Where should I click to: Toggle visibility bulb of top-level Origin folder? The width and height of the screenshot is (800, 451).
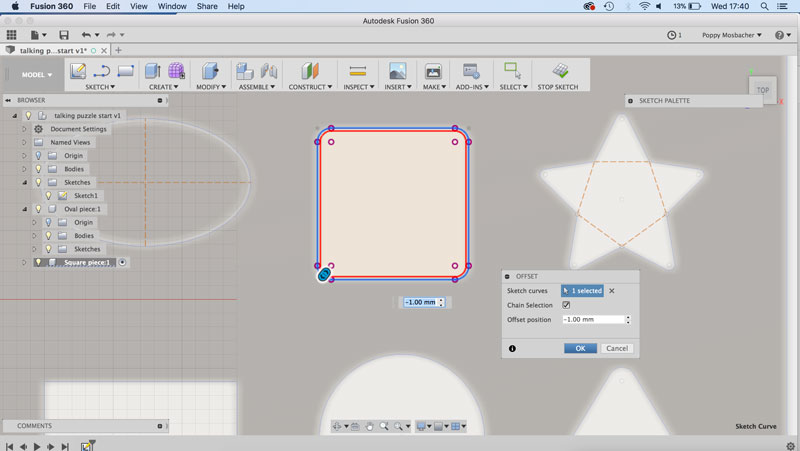point(38,156)
